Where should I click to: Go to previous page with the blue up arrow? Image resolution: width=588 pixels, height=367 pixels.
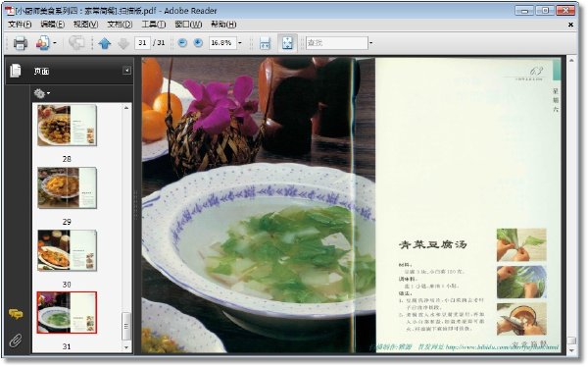(x=105, y=43)
